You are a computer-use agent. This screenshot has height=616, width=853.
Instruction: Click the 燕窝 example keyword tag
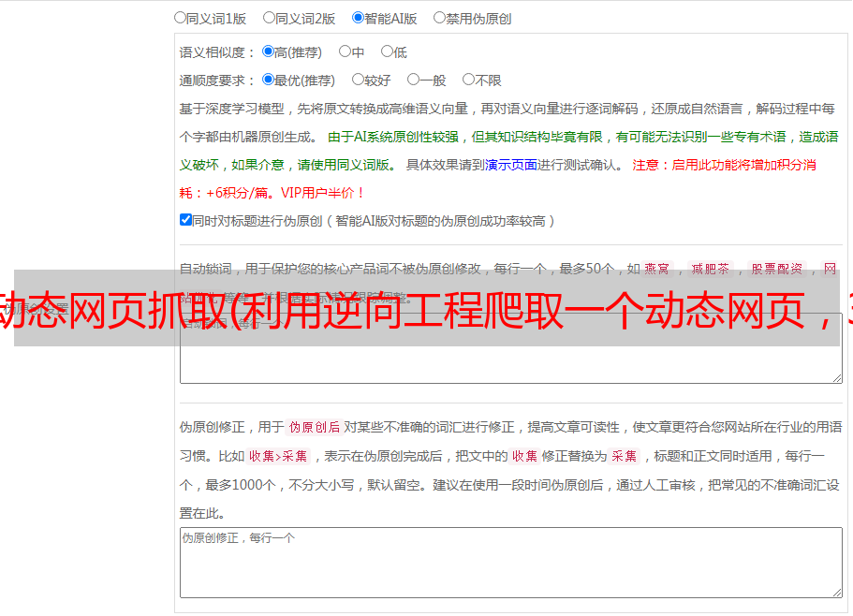pyautogui.click(x=657, y=269)
